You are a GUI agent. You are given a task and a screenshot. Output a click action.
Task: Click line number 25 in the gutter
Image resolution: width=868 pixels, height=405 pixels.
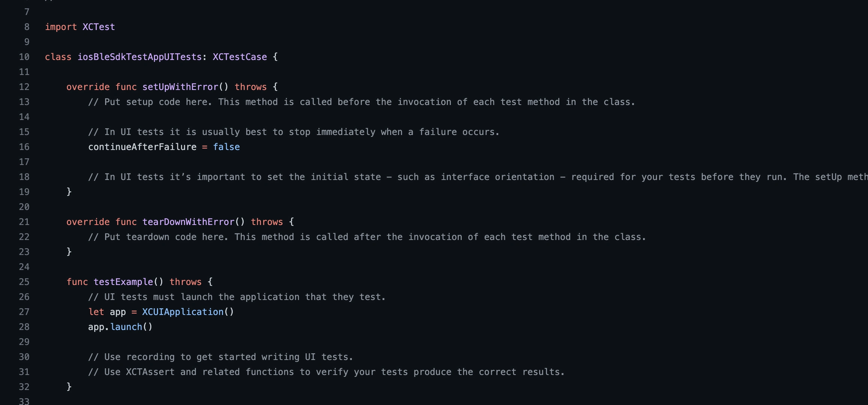pyautogui.click(x=24, y=282)
